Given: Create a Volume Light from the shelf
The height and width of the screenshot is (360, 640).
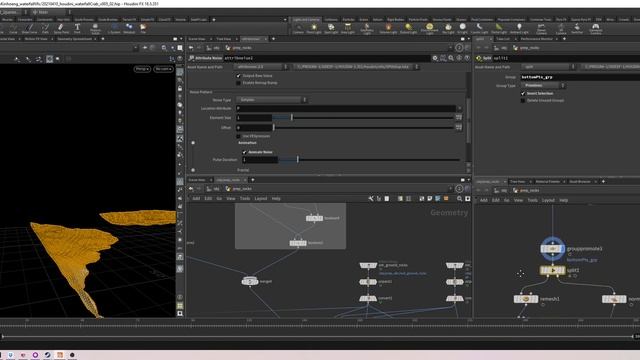Looking at the screenshot, I should [x=388, y=29].
